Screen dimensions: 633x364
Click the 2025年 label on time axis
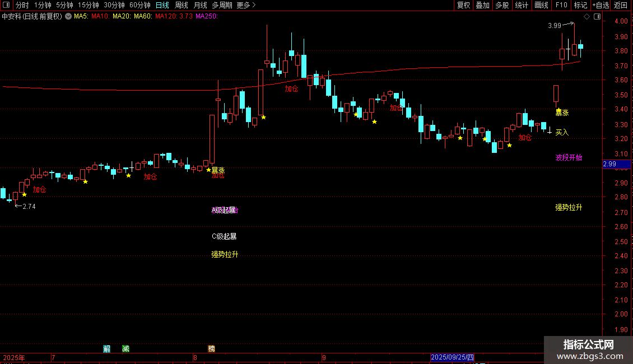point(14,357)
